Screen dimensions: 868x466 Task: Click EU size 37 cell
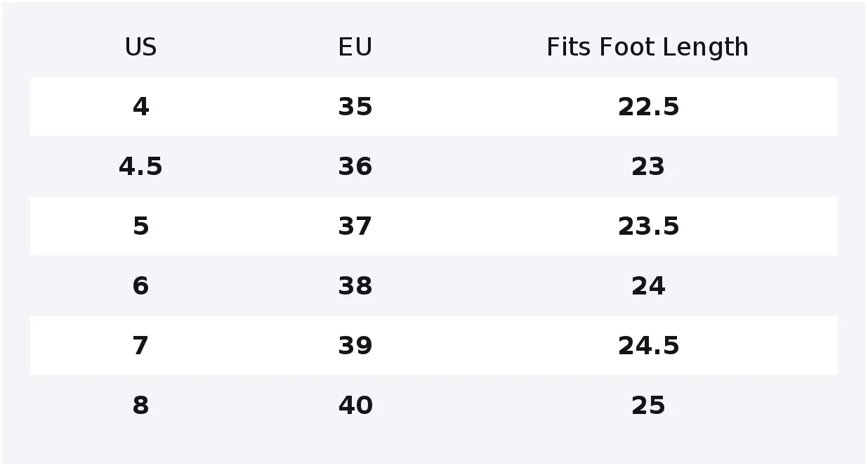pyautogui.click(x=355, y=226)
